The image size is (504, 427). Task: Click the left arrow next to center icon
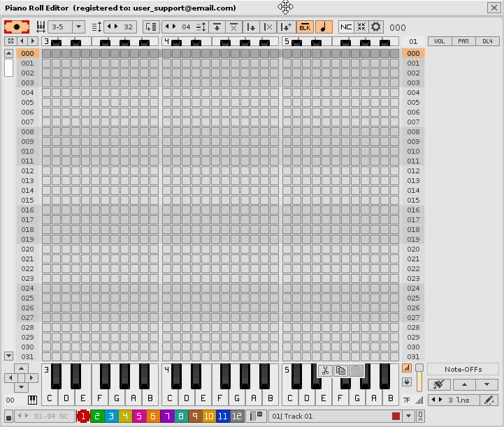(x=22, y=41)
